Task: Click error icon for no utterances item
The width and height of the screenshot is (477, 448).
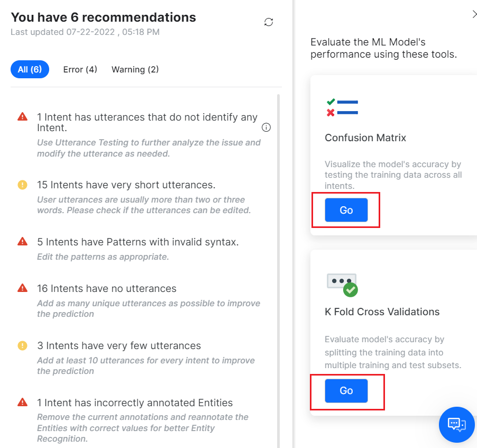Action: pos(23,288)
